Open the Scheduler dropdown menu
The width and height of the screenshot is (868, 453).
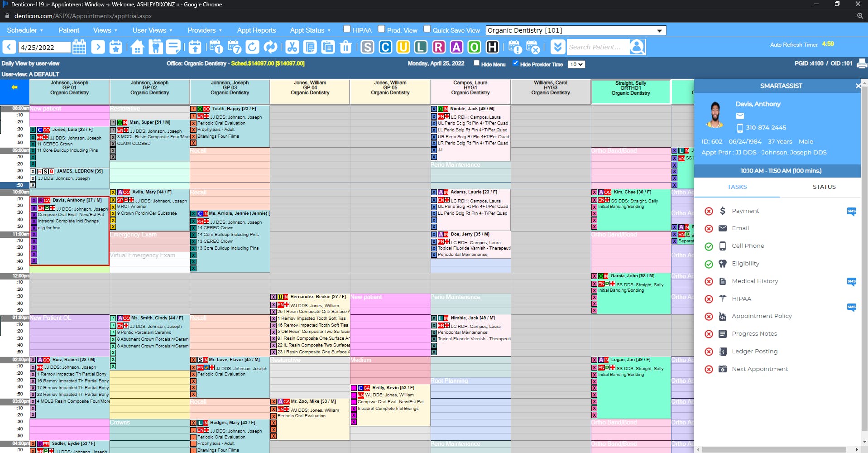coord(25,30)
